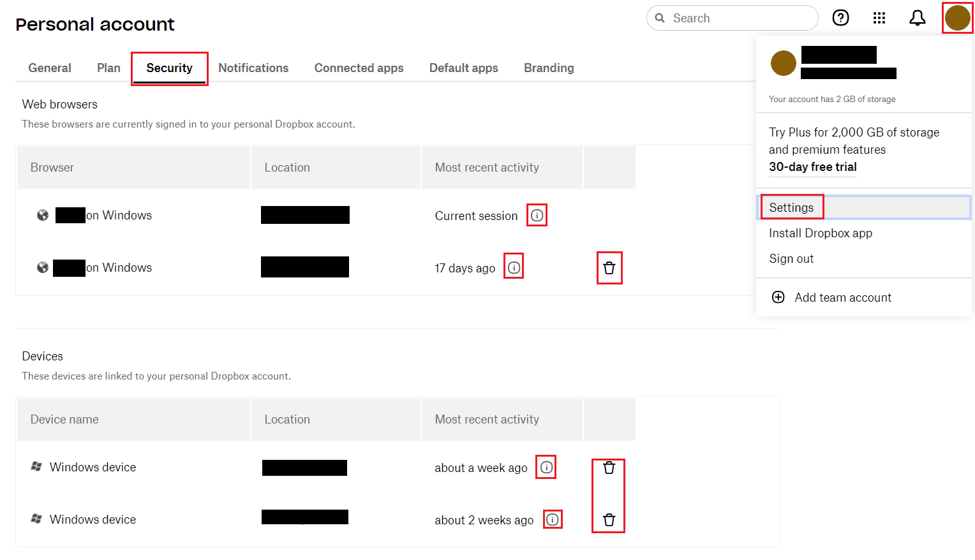Show info for device active about 2 weeks ago

(553, 520)
